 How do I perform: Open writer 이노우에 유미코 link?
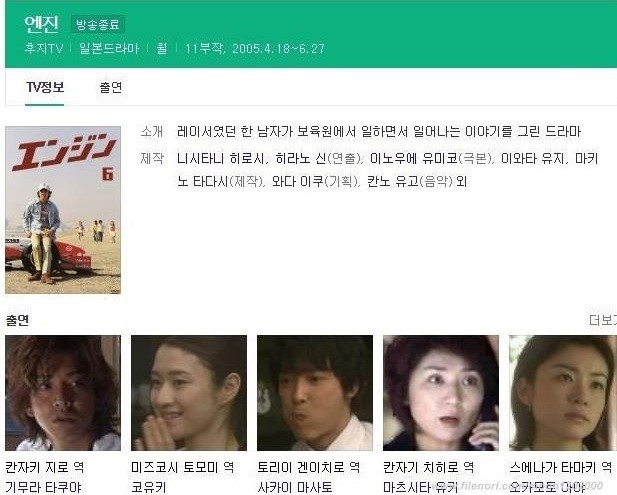[x=413, y=159]
